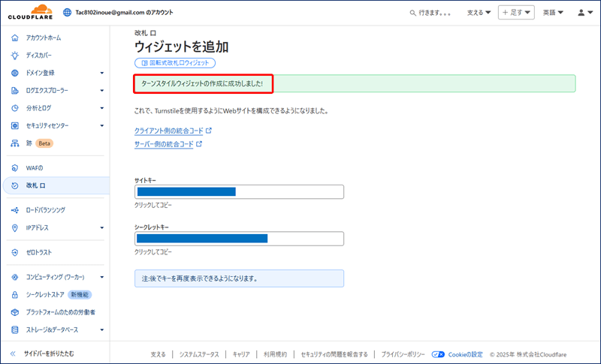The image size is (601, 364).
Task: Click the Cloudflare logo
Action: [30, 12]
